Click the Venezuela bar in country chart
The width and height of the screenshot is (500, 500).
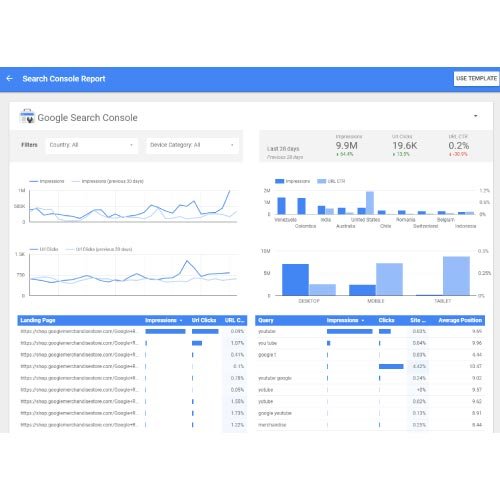[281, 206]
